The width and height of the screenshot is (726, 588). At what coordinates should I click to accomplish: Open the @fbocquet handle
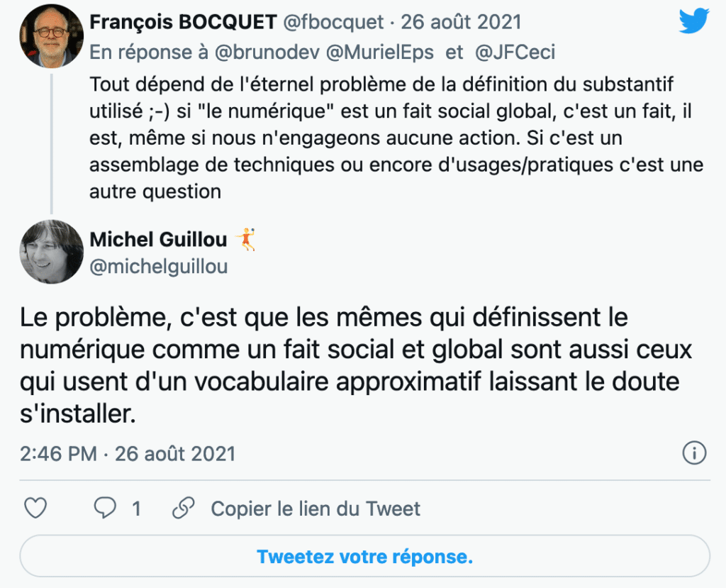(x=333, y=22)
